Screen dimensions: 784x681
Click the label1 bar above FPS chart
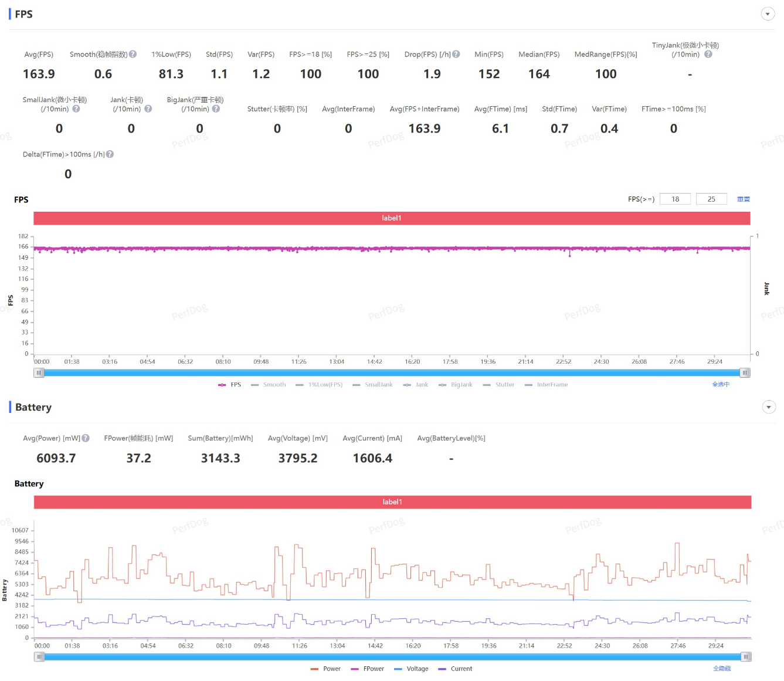[x=392, y=218]
